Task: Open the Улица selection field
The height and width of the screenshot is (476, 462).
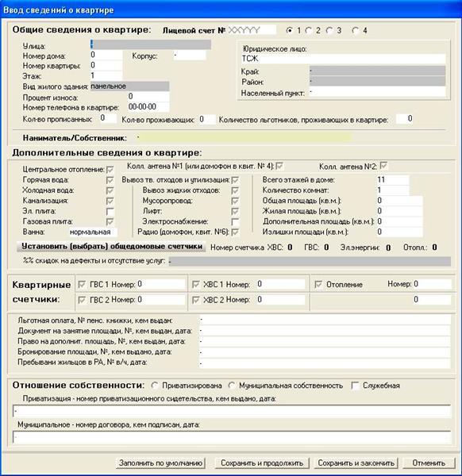Action: (151, 44)
